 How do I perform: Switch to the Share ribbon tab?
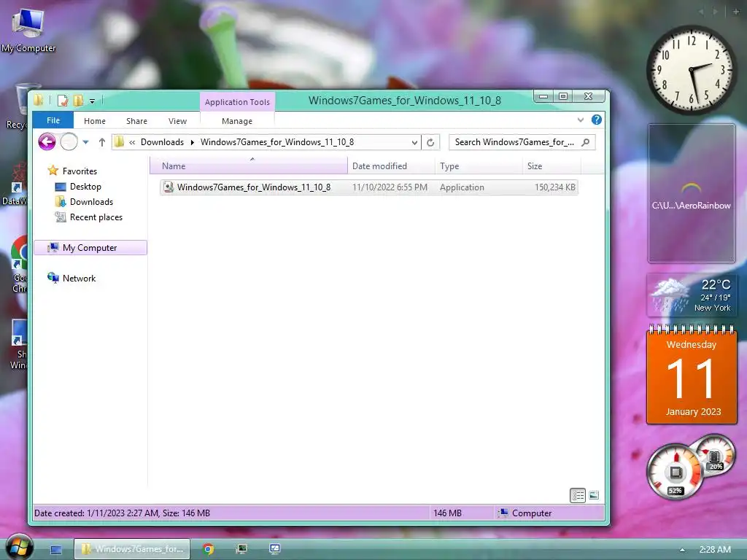point(136,121)
